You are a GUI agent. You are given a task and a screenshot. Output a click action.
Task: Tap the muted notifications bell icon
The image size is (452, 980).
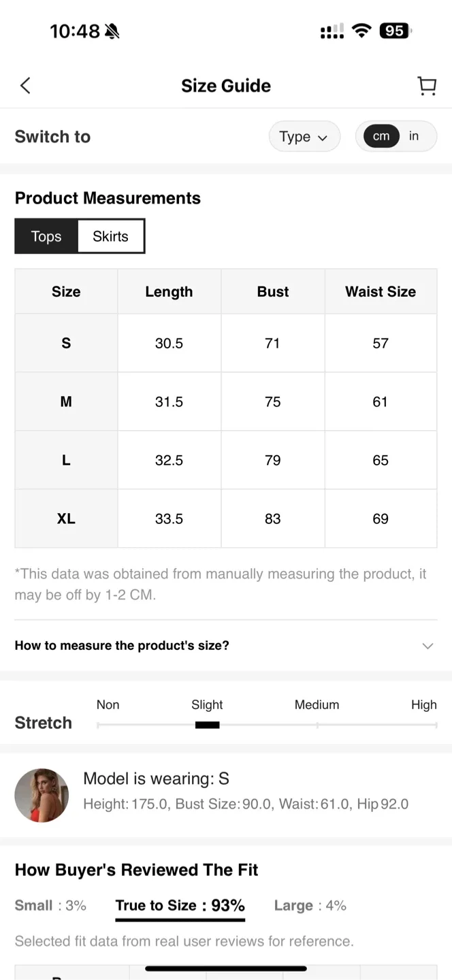pos(112,30)
